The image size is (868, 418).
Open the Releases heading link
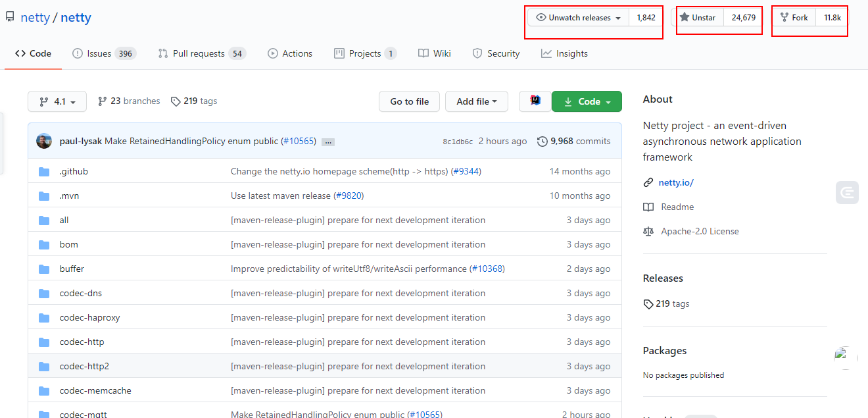663,278
